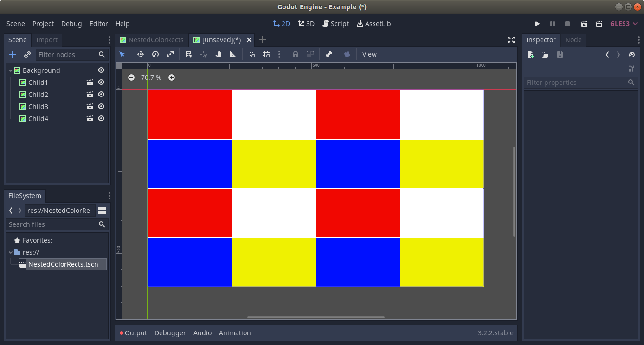Switch to the Import tab
This screenshot has width=644, height=345.
click(47, 40)
